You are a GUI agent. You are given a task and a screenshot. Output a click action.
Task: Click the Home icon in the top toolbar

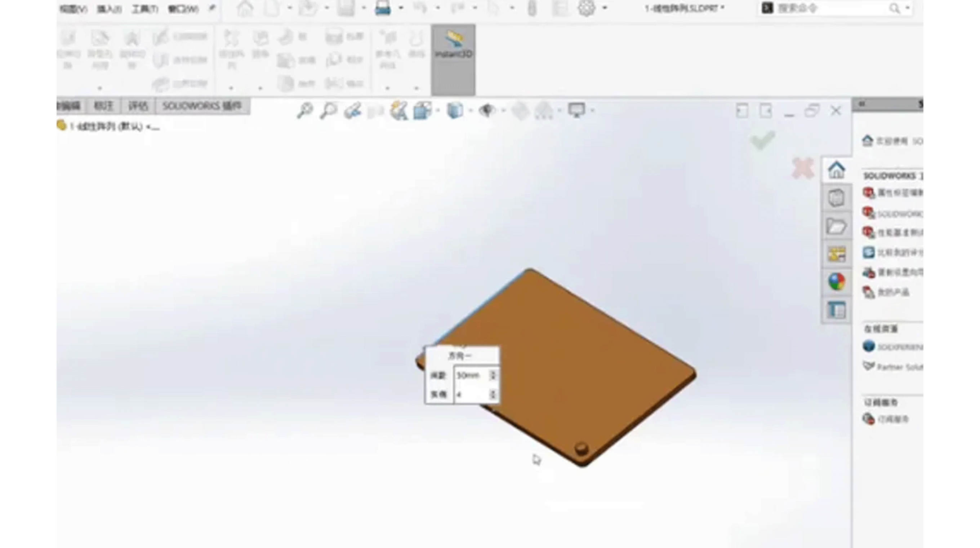(x=245, y=8)
